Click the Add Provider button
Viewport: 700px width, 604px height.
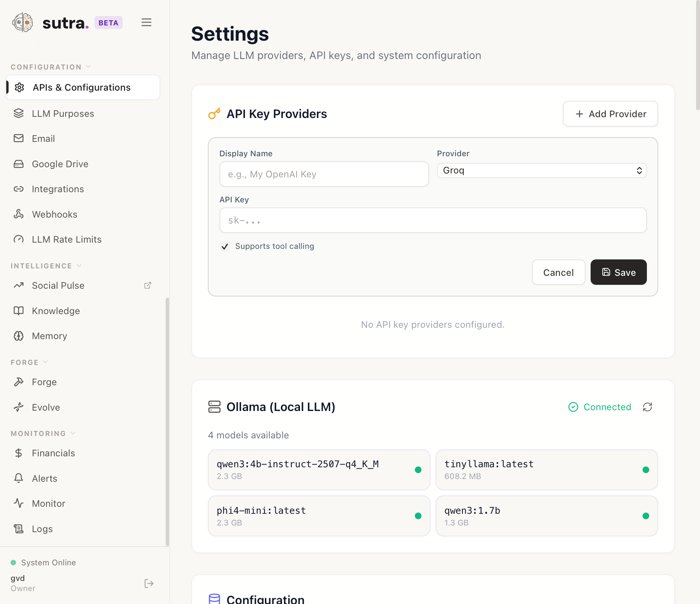click(610, 114)
